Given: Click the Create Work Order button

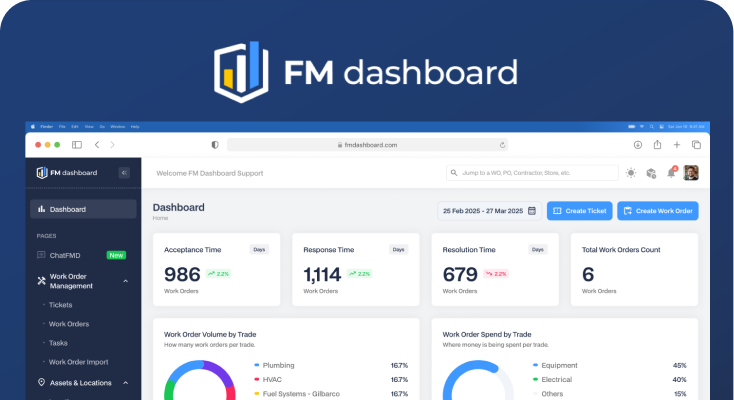Looking at the screenshot, I should pyautogui.click(x=658, y=211).
